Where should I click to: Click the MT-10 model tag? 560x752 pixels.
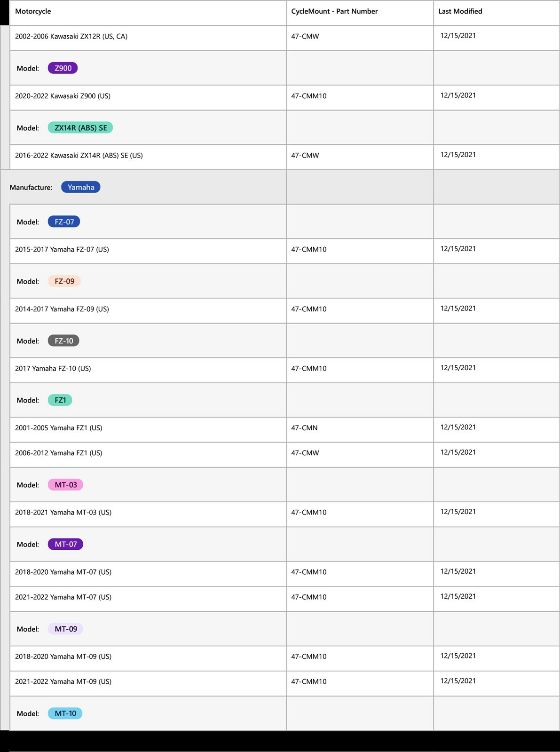click(65, 713)
